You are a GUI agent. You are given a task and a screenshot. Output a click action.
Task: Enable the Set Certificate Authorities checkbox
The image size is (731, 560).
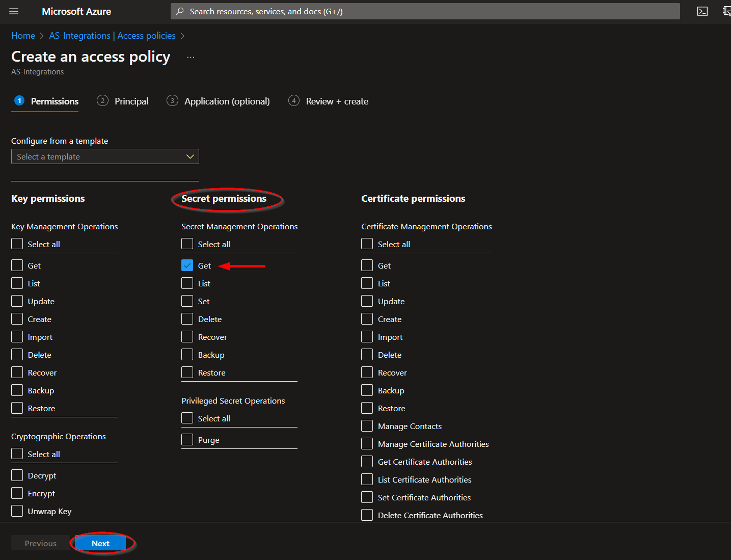coord(367,497)
